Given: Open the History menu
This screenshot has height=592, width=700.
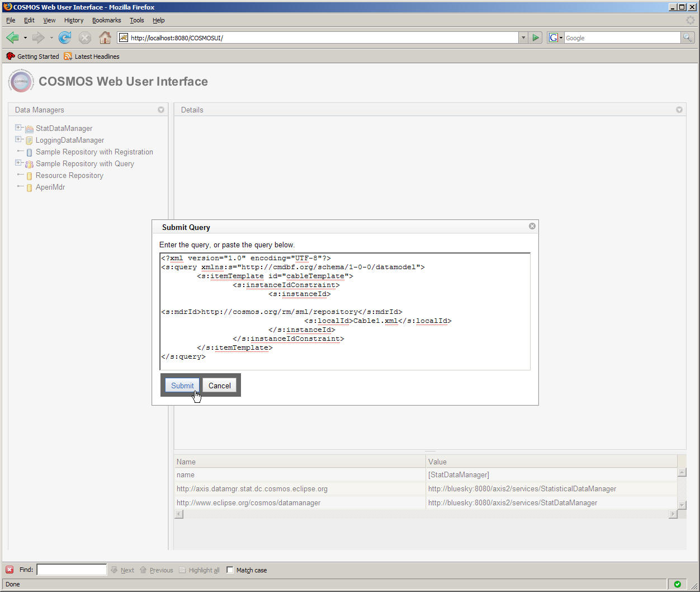Looking at the screenshot, I should (x=74, y=20).
